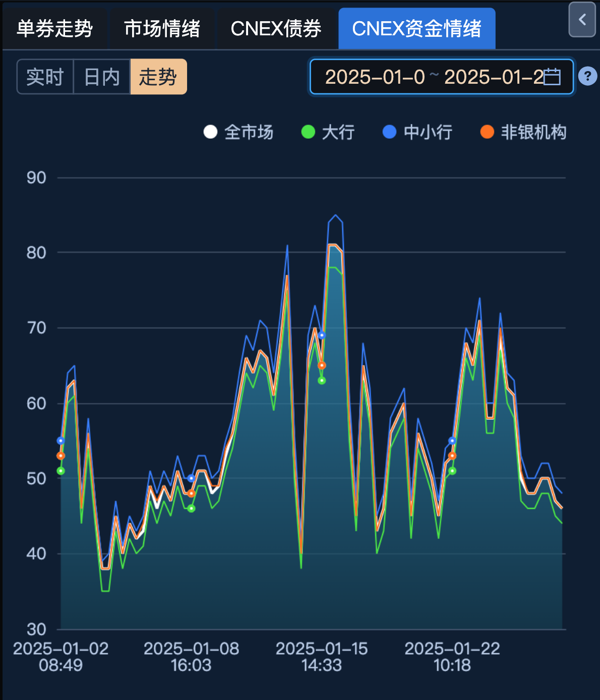This screenshot has height=700, width=600.
Task: Click the blue 中小行 legend dot
Action: pyautogui.click(x=388, y=132)
